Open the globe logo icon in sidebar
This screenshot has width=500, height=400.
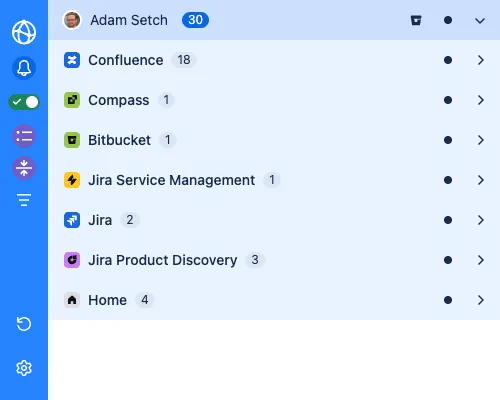pos(24,32)
